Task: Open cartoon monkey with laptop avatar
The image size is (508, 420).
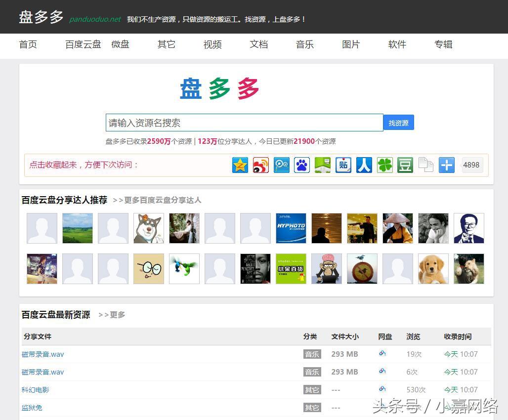Action: 327,269
